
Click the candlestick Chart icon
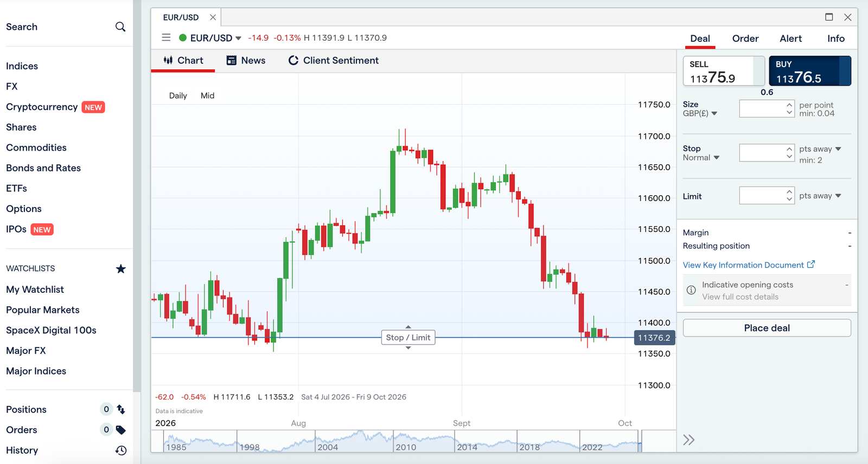click(x=168, y=60)
